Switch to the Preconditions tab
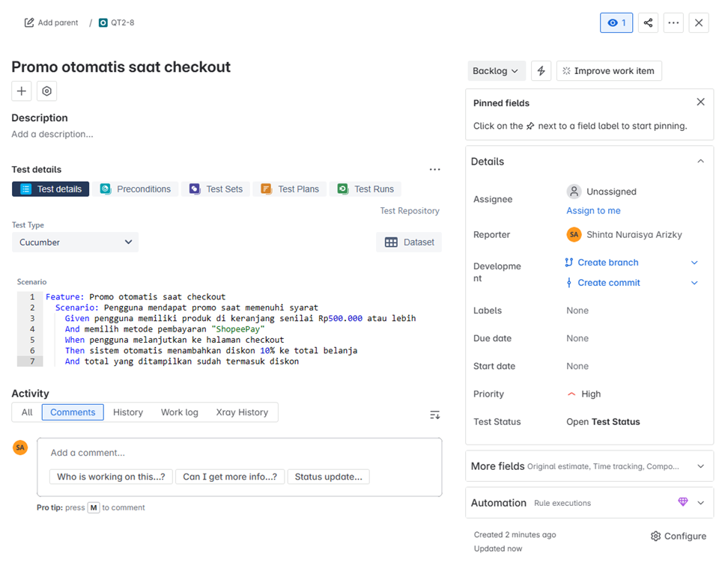 [136, 189]
